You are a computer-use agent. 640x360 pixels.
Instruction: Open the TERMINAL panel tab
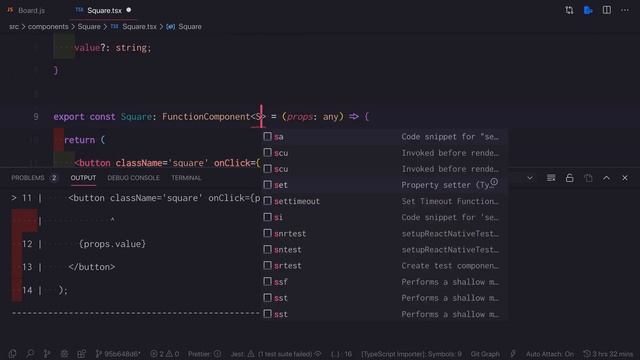coord(186,178)
